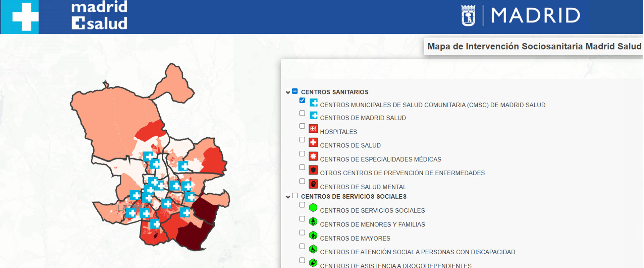Collapse the Centros Sanitarios group
Image resolution: width=644 pixels, height=268 pixels.
click(288, 92)
